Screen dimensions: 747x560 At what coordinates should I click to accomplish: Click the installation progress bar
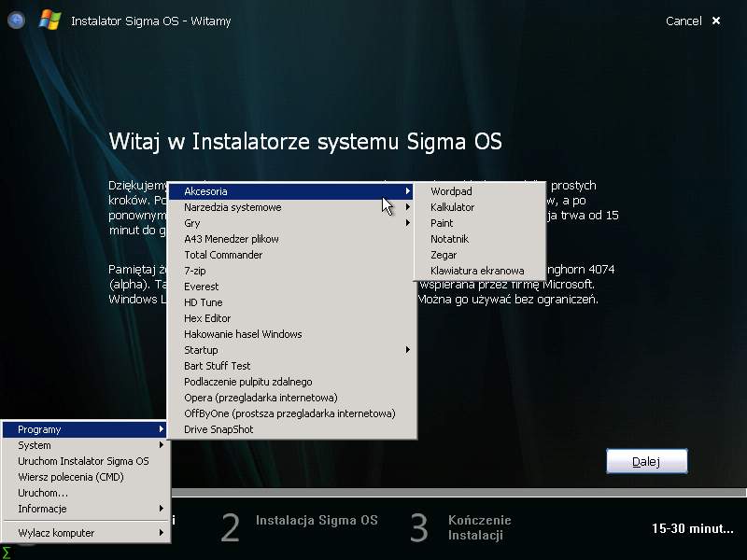click(458, 493)
